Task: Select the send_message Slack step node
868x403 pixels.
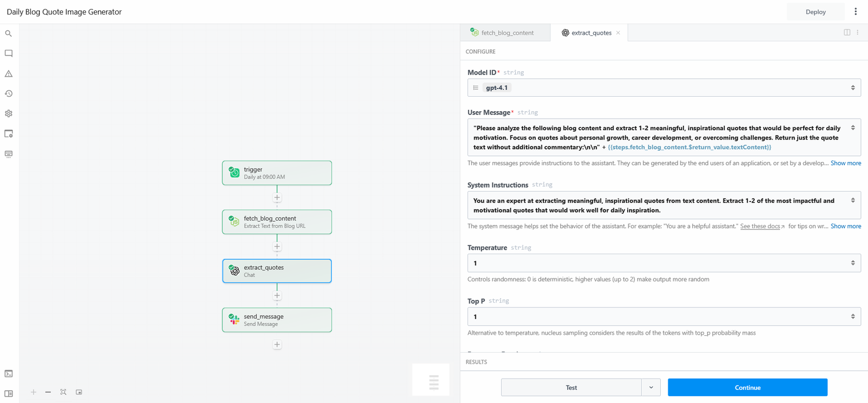Action: 277,320
